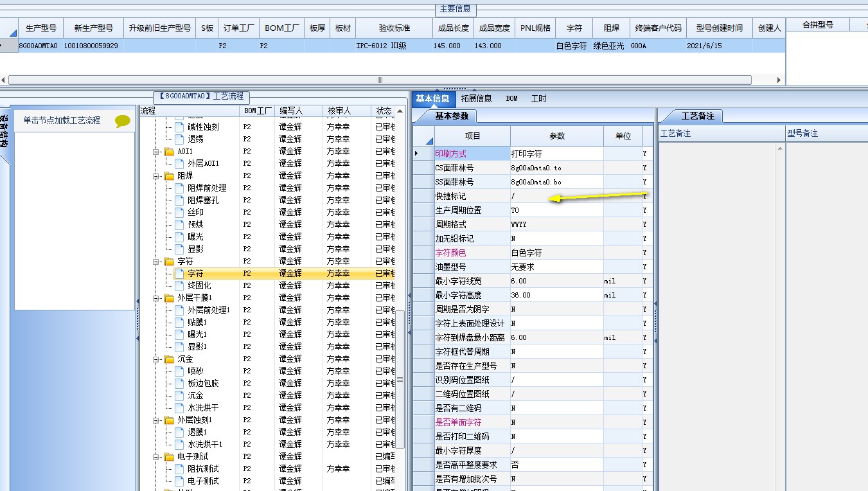Click main grid scroll-right arrow

[x=779, y=80]
